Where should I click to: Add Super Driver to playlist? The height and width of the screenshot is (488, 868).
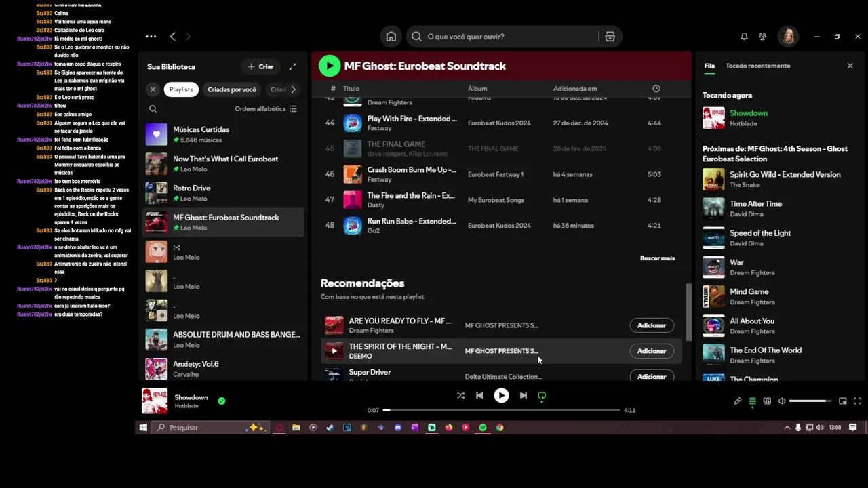click(652, 376)
